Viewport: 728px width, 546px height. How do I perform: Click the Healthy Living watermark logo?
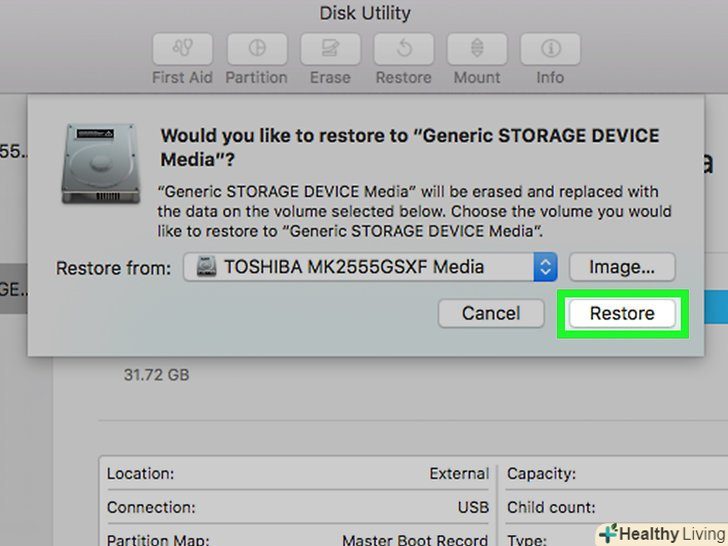662,533
